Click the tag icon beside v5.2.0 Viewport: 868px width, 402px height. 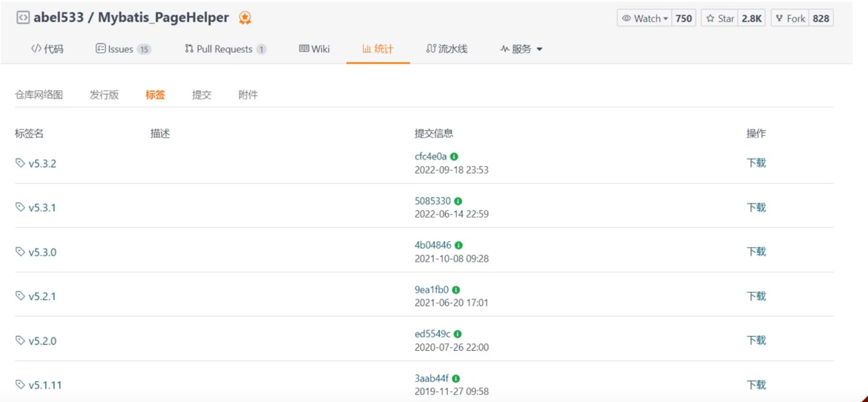point(20,341)
